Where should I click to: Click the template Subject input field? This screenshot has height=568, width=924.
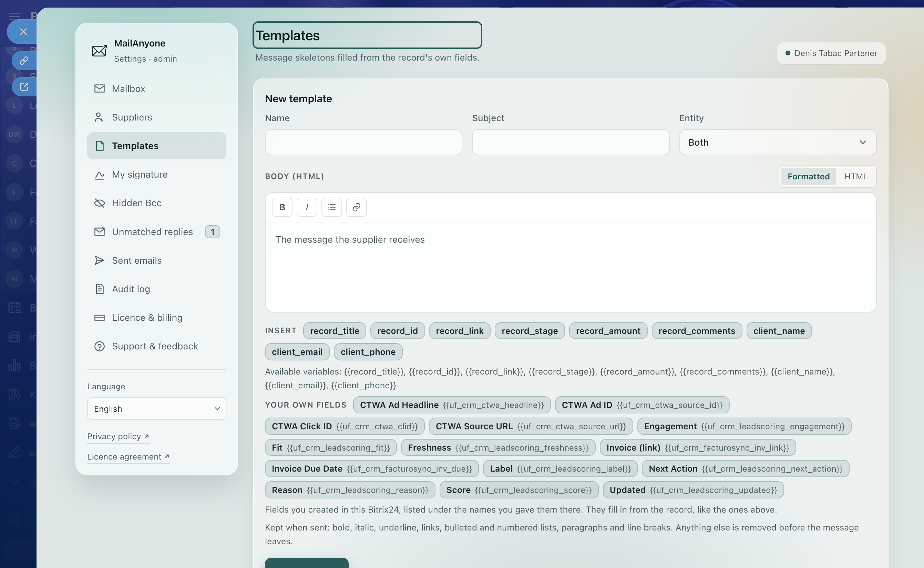[570, 143]
